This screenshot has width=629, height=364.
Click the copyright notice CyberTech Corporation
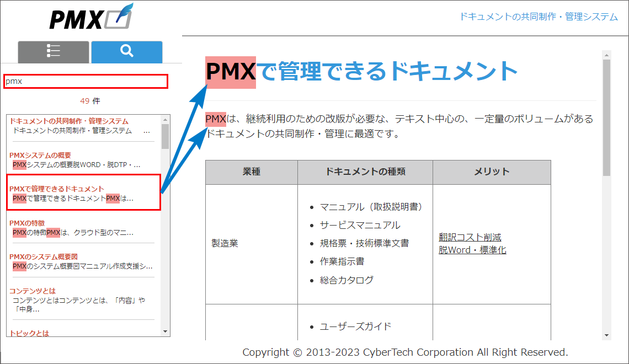pyautogui.click(x=405, y=352)
